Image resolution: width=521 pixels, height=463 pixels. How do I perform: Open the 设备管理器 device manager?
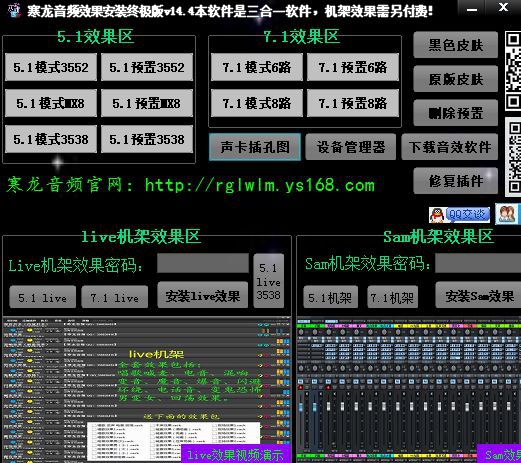[351, 147]
